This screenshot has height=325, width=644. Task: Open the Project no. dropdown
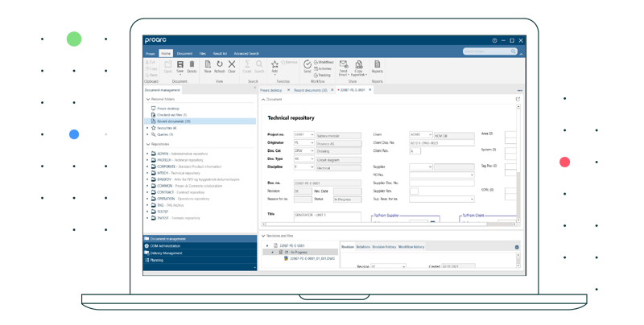[x=312, y=134]
